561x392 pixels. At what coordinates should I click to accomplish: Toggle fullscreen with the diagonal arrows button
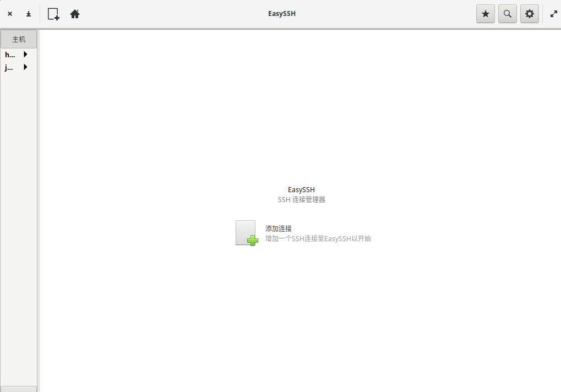[553, 14]
